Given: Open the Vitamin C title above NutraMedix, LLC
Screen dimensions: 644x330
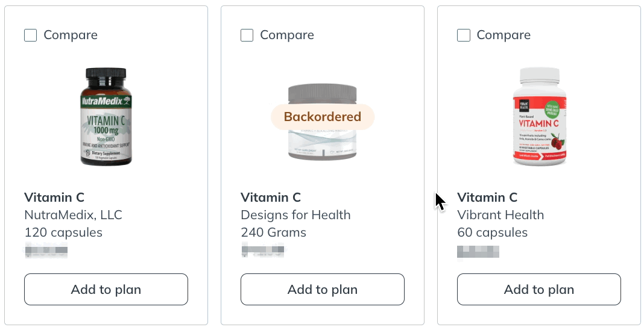Looking at the screenshot, I should point(54,197).
